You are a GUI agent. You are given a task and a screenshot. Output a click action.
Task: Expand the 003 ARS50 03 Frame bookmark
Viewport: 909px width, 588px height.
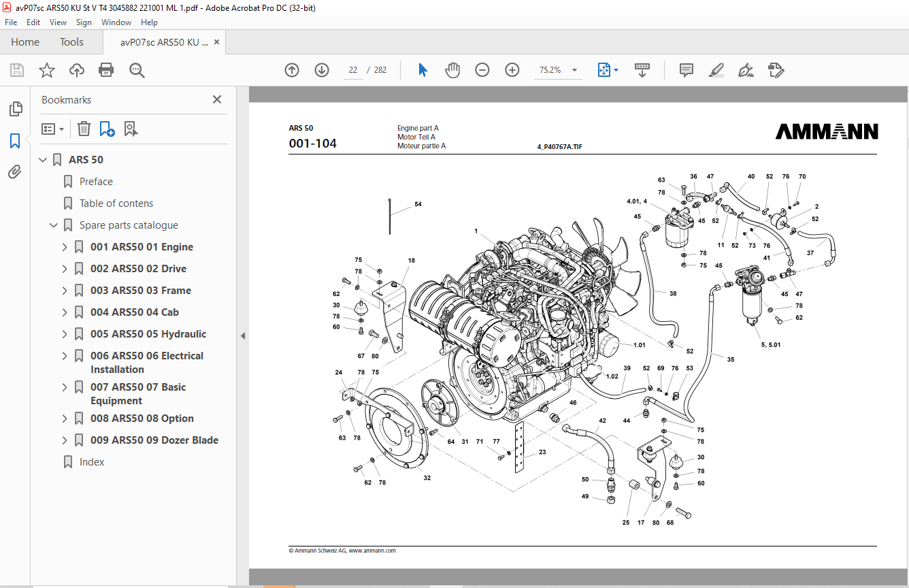pyautogui.click(x=65, y=291)
